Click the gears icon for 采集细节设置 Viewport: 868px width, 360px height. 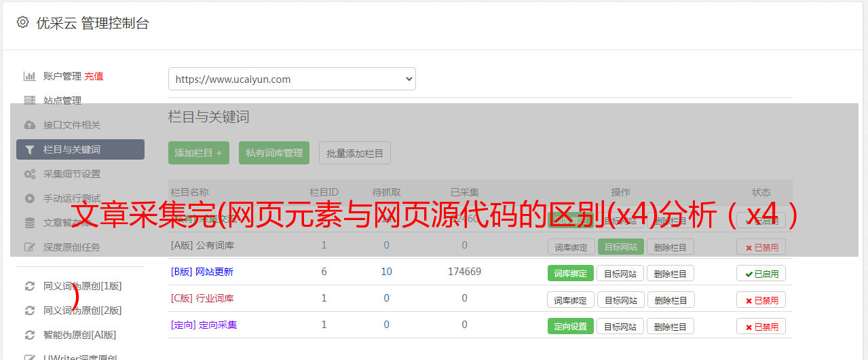[29, 174]
